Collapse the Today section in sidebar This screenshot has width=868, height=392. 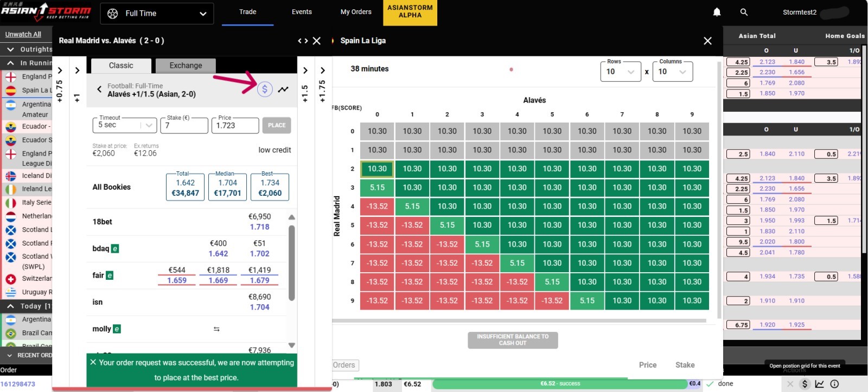(10, 306)
